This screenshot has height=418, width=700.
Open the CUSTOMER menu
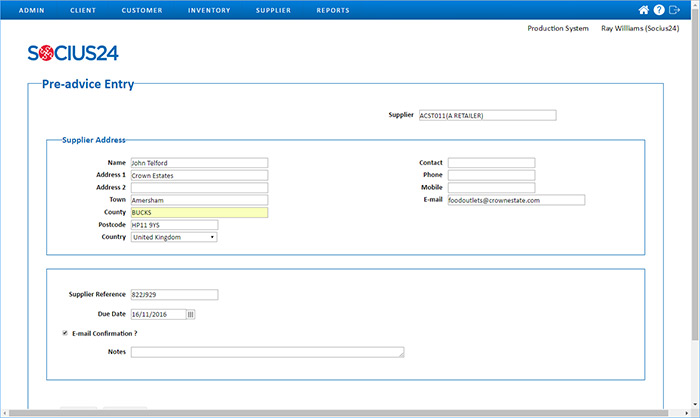(142, 10)
